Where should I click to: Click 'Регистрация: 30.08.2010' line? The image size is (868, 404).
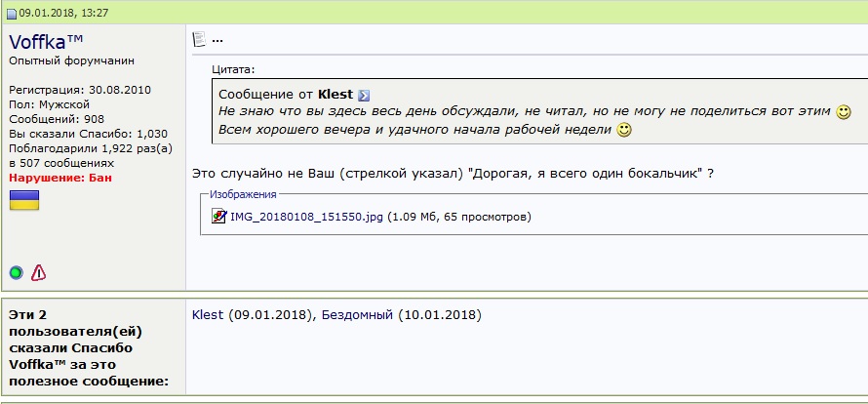(80, 90)
